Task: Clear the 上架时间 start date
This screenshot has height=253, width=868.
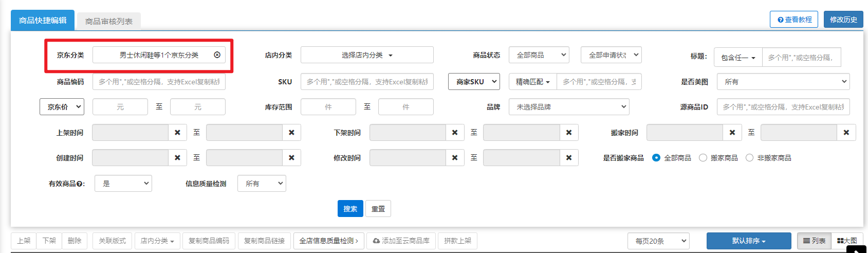Action: point(177,133)
